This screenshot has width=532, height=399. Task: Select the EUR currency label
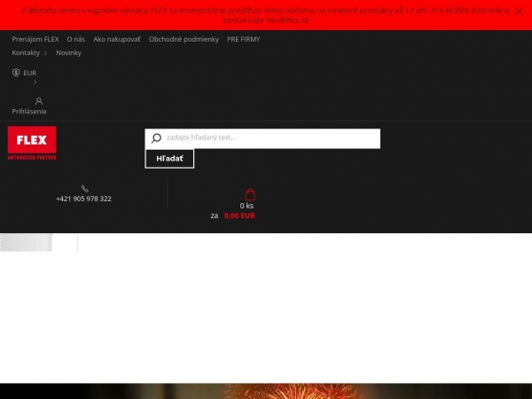point(30,73)
